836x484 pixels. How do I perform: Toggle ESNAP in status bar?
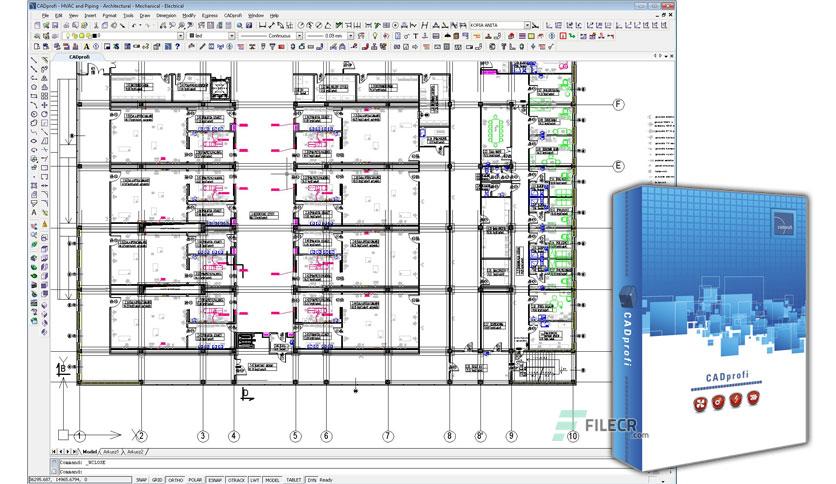tap(215, 480)
